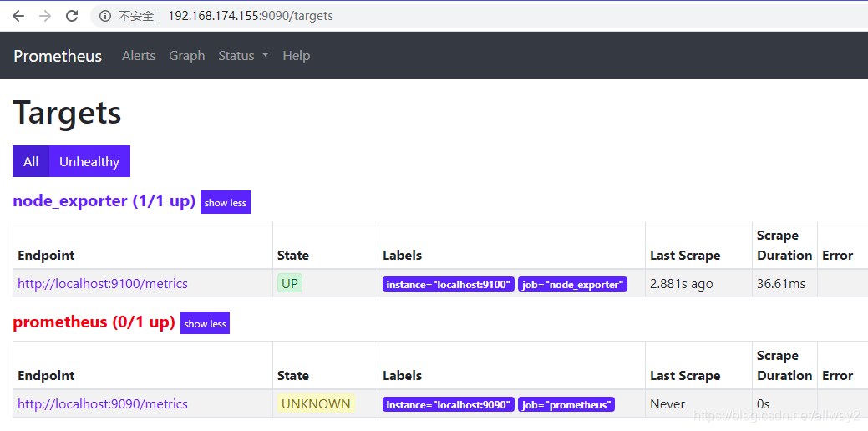The height and width of the screenshot is (431, 868).
Task: Click the Never last scrape value
Action: point(667,404)
